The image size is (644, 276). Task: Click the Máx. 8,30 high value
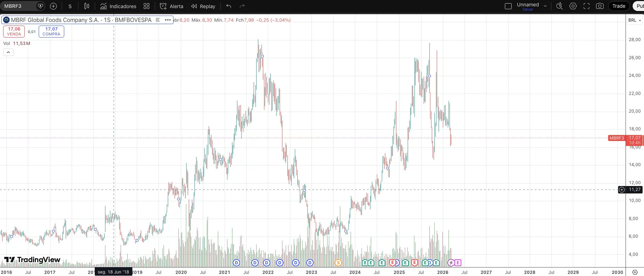[202, 20]
